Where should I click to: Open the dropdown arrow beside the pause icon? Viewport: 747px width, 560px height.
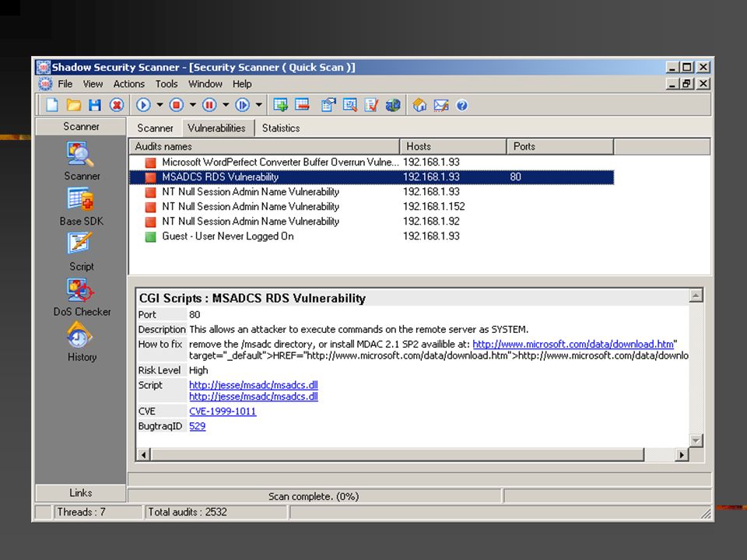pos(226,105)
